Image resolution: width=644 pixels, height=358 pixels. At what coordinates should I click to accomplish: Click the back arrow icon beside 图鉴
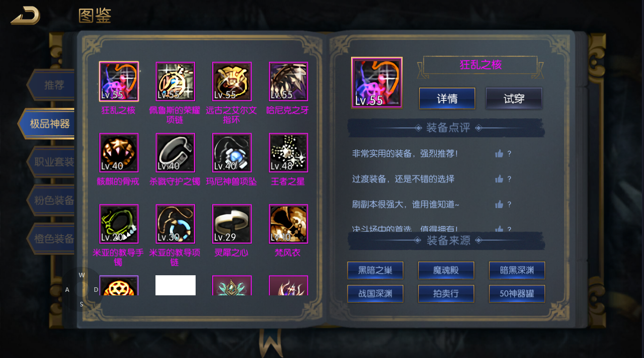point(26,16)
